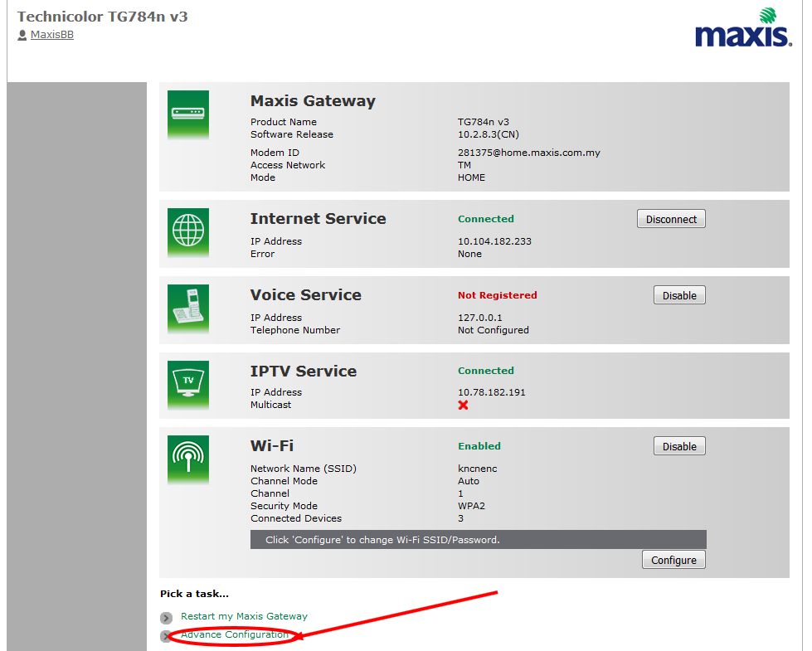Select the software release 10.2.8.3(CN)

pyautogui.click(x=489, y=134)
